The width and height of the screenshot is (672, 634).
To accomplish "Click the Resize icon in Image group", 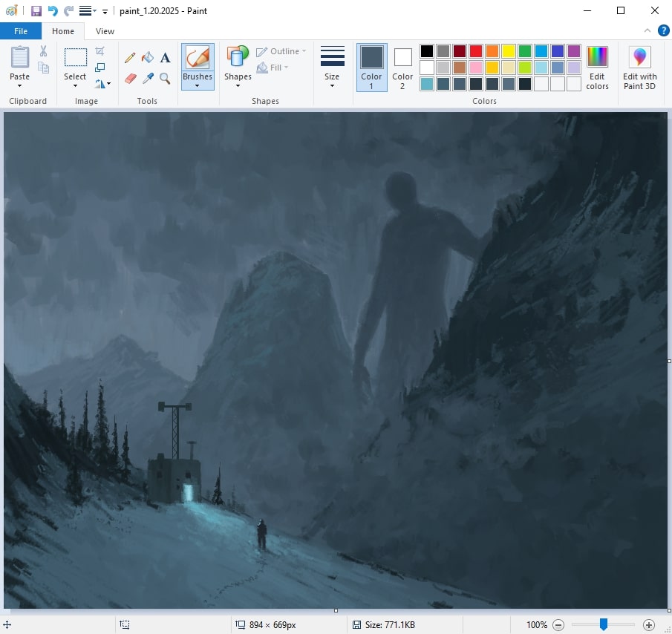I will pyautogui.click(x=100, y=68).
